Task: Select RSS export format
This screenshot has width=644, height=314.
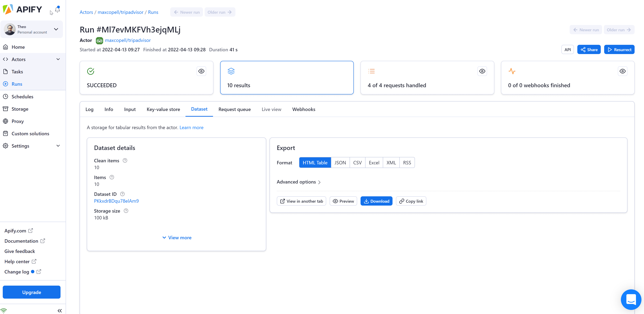Action: tap(407, 162)
